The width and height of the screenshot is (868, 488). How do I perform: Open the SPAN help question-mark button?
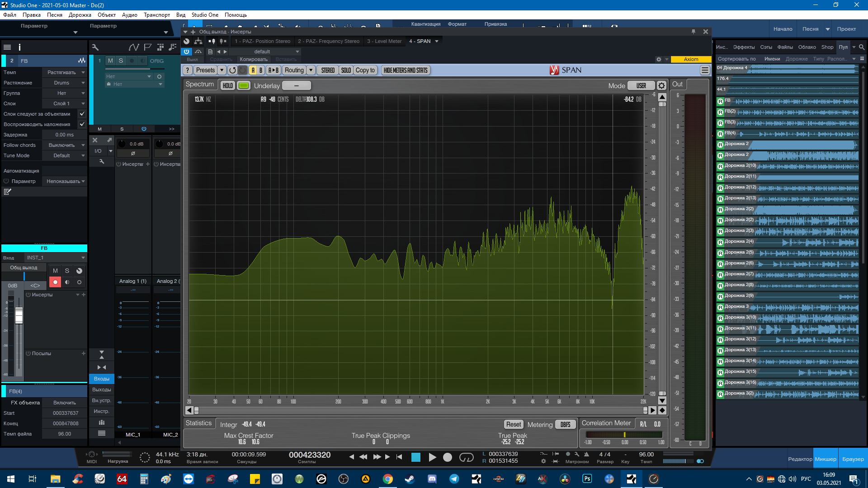click(x=187, y=70)
